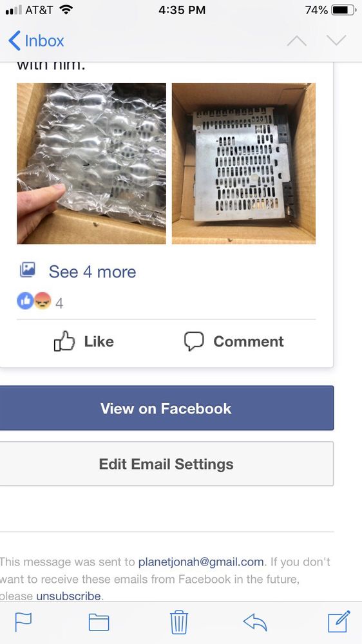Screen dimensions: 362x644
Task: Tap the flag icon in bottom toolbar
Action: point(23,622)
